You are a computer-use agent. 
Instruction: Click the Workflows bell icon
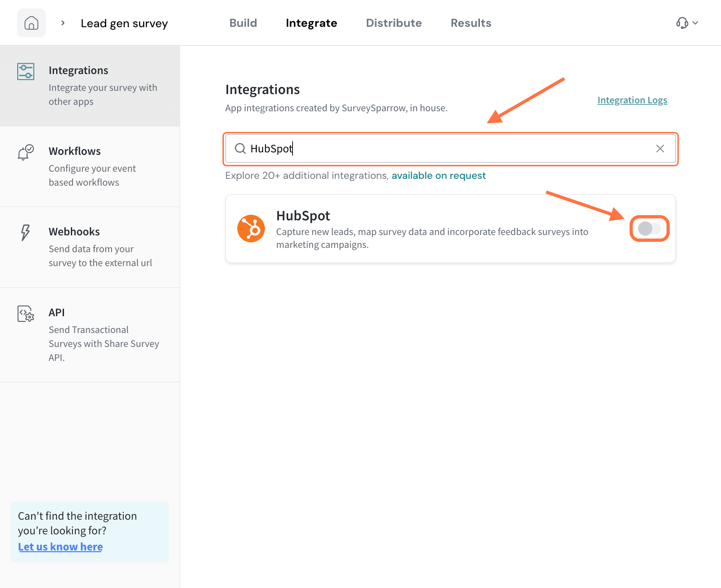tap(26, 152)
